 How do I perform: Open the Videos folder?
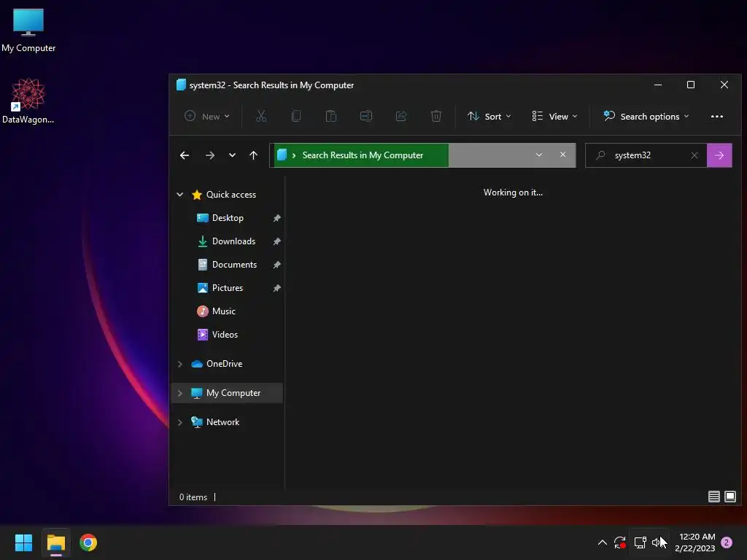click(225, 334)
